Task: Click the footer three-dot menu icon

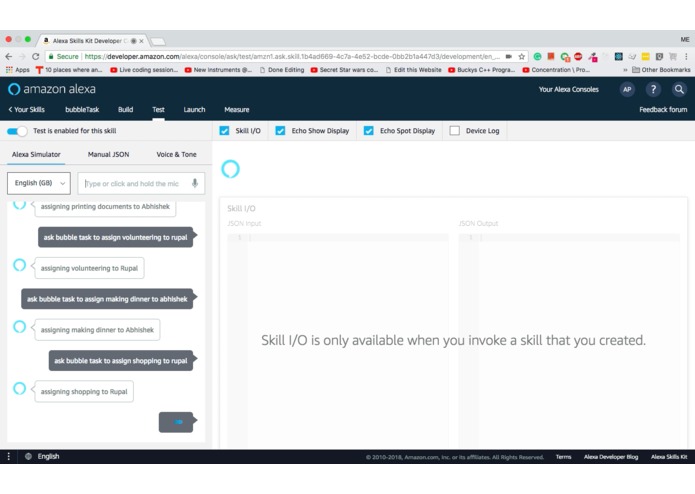Action: coord(8,456)
